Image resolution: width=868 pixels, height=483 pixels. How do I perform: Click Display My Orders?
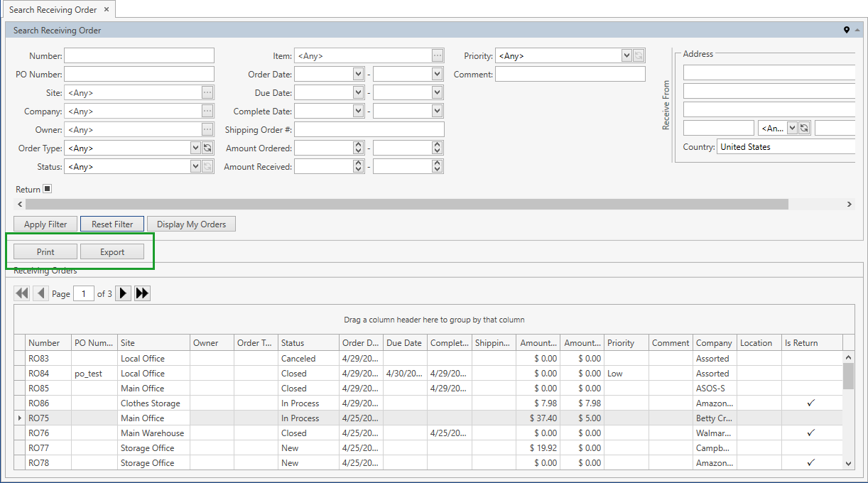[x=190, y=224]
